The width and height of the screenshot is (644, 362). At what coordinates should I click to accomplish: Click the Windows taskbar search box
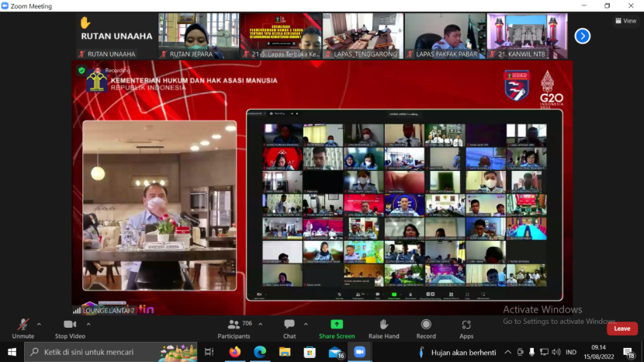pos(110,352)
